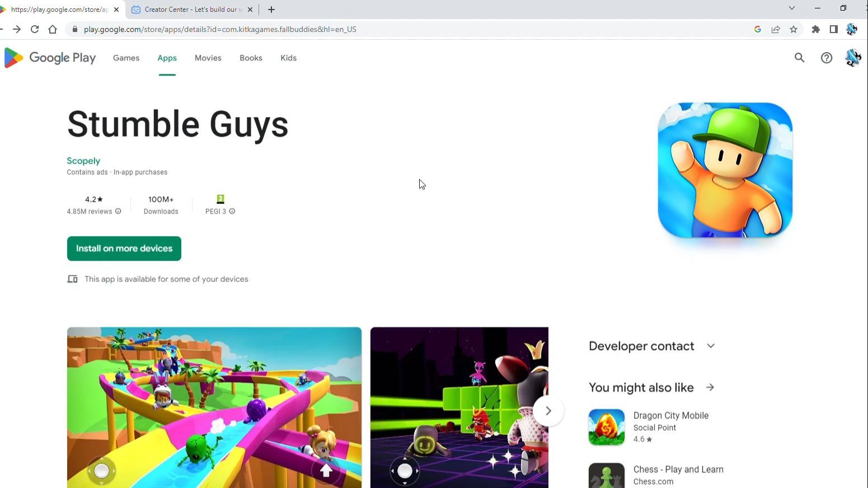Open the Help center question mark icon
The height and width of the screenshot is (488, 868).
click(826, 58)
